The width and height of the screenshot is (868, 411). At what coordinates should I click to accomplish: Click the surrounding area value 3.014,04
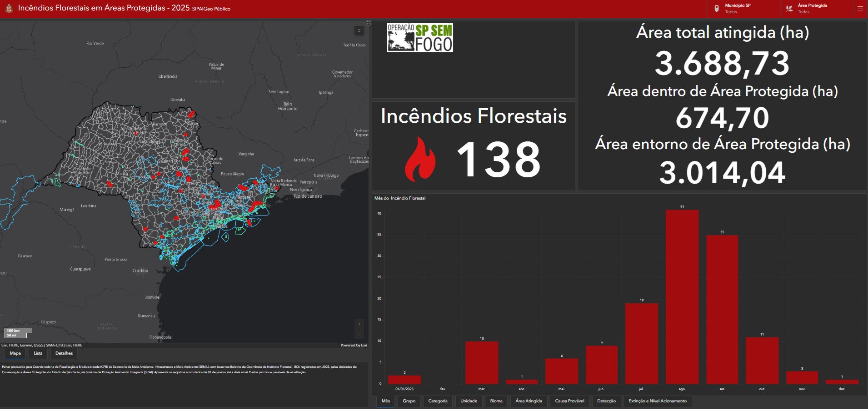723,173
